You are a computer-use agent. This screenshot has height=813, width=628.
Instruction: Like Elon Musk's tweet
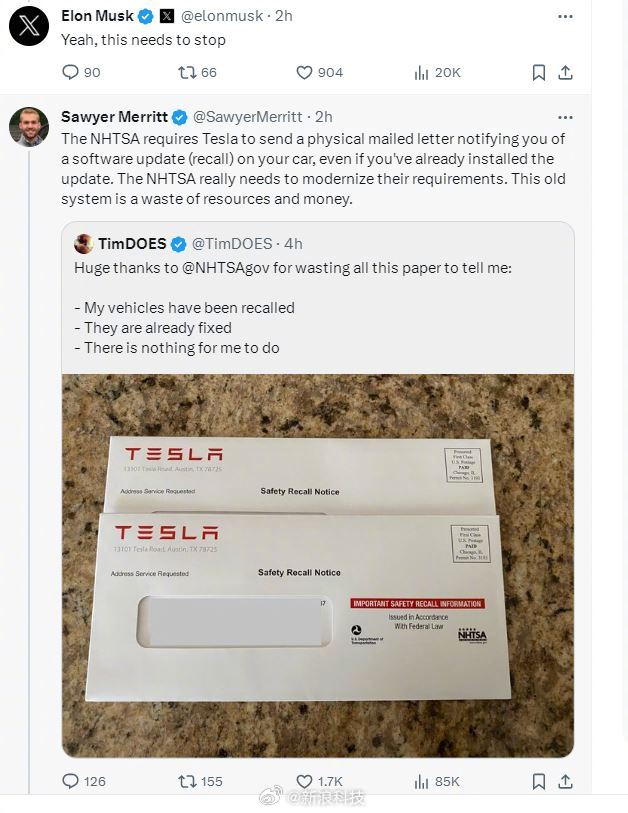(x=305, y=72)
